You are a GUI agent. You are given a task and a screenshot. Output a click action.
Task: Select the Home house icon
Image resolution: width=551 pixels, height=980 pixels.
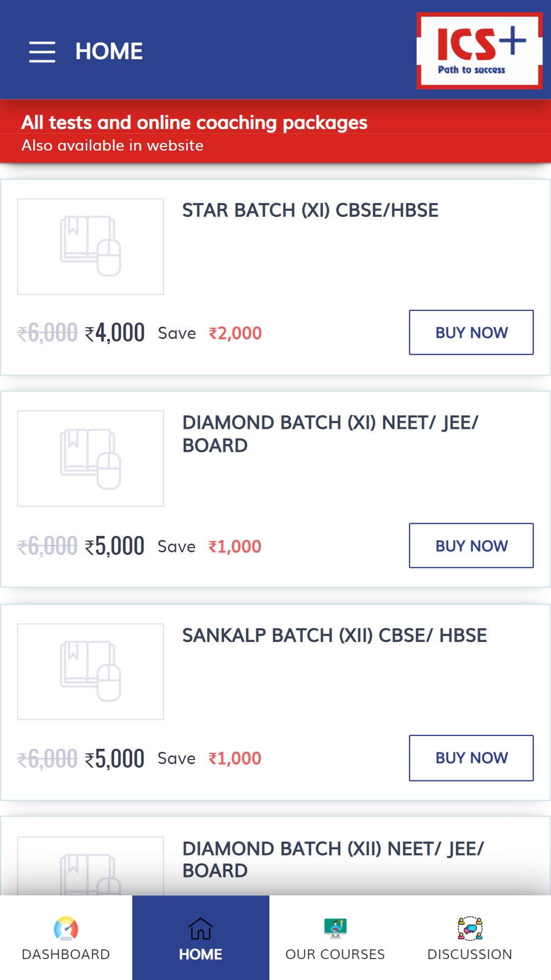201,928
